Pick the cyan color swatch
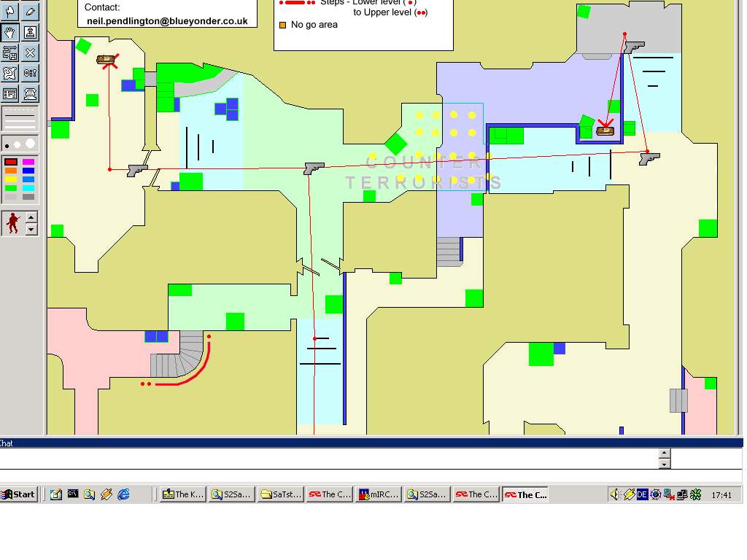The height and width of the screenshot is (560, 747). click(28, 188)
